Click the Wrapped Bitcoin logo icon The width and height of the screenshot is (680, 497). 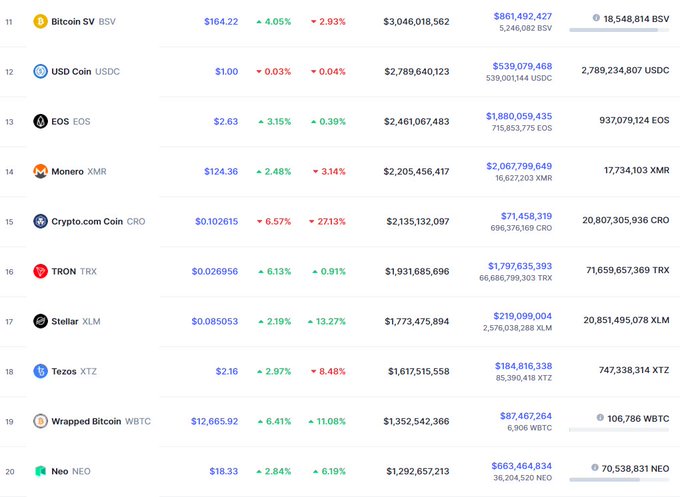[x=40, y=421]
